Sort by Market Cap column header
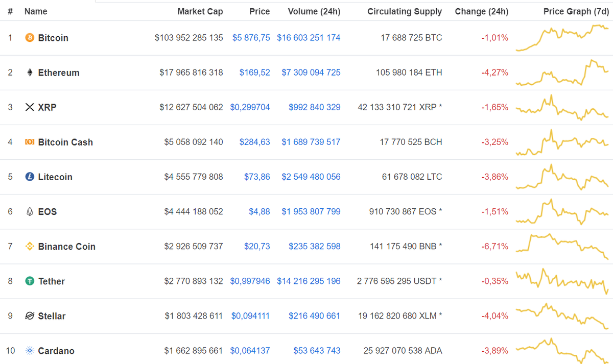 coord(200,11)
